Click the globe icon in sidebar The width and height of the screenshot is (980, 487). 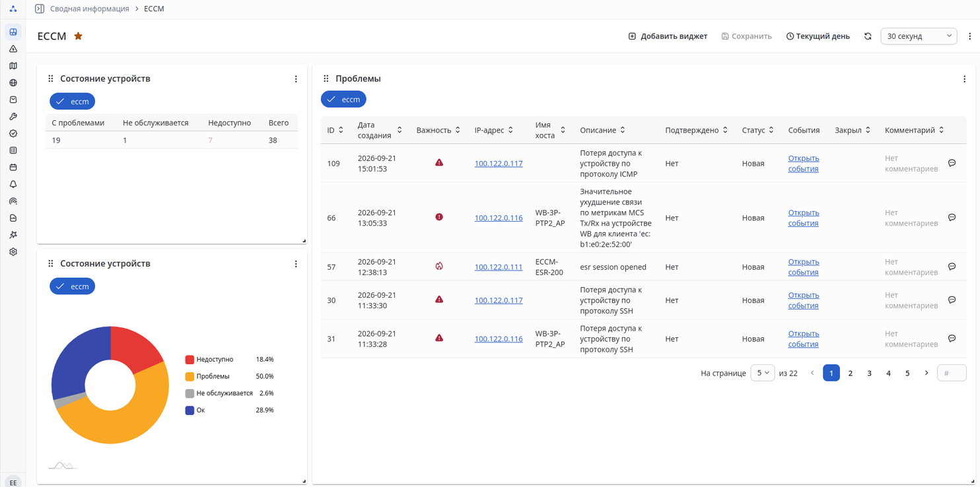(x=13, y=82)
